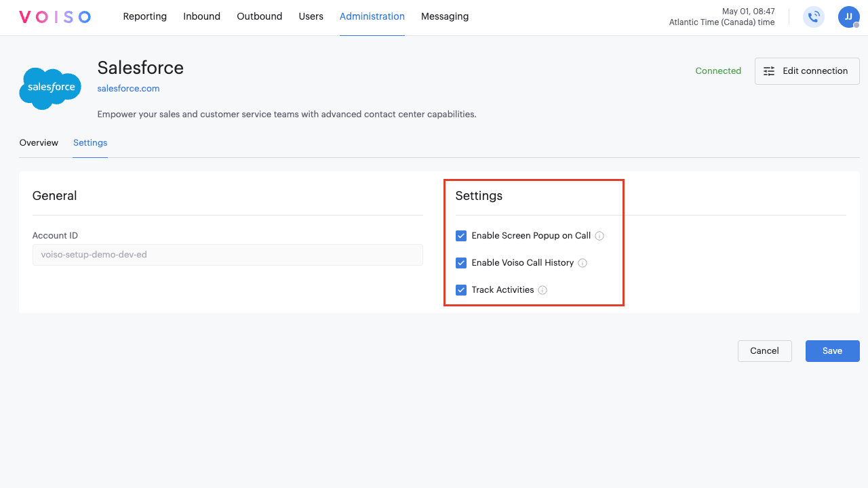Open the Outbound menu
Viewport: 868px width, 488px height.
[260, 16]
